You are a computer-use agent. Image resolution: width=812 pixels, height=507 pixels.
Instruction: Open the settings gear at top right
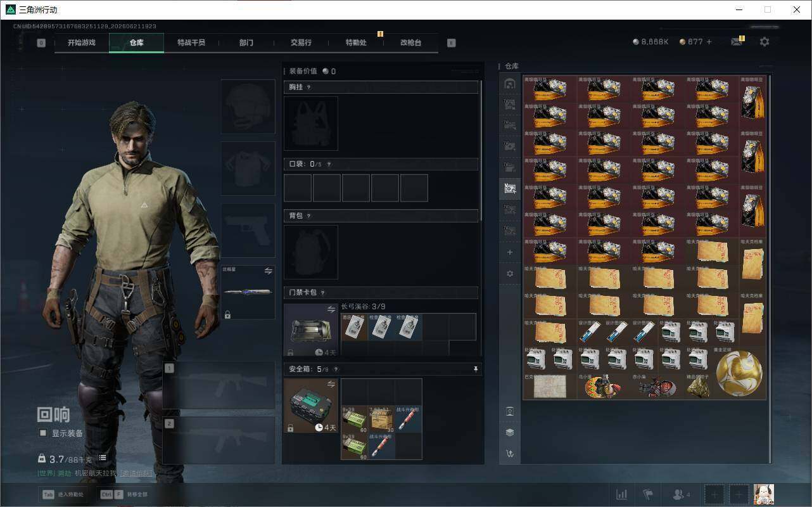click(764, 41)
